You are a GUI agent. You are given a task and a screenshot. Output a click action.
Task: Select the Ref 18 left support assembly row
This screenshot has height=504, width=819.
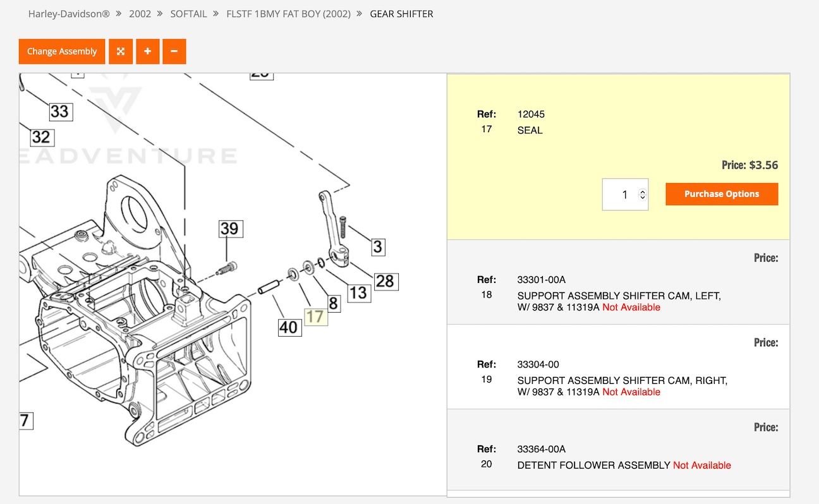618,296
